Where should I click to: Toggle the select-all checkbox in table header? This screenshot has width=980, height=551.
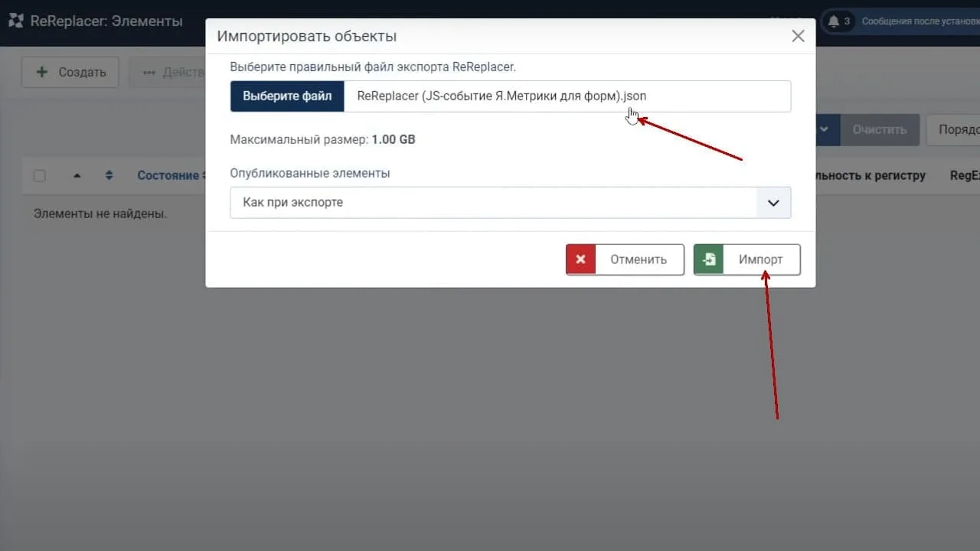click(40, 175)
